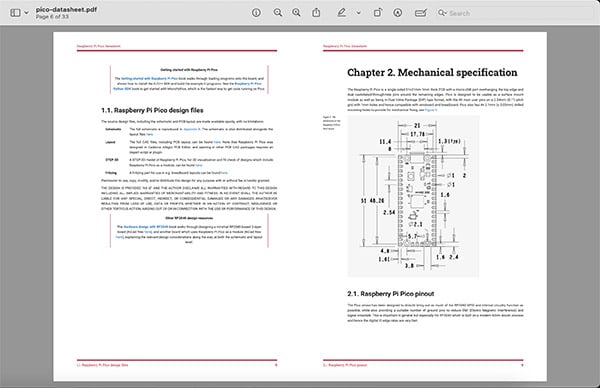This screenshot has height=388, width=600.
Task: Follow the Figure 3 link in chapter text
Action: click(431, 110)
